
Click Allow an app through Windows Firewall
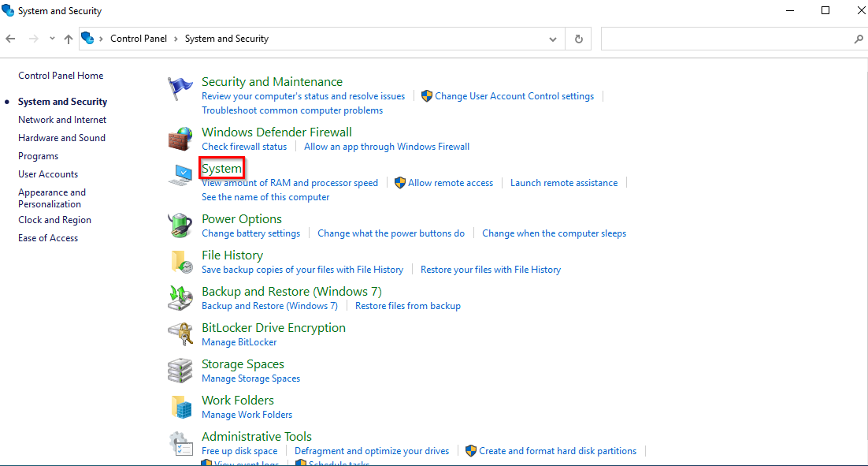387,147
